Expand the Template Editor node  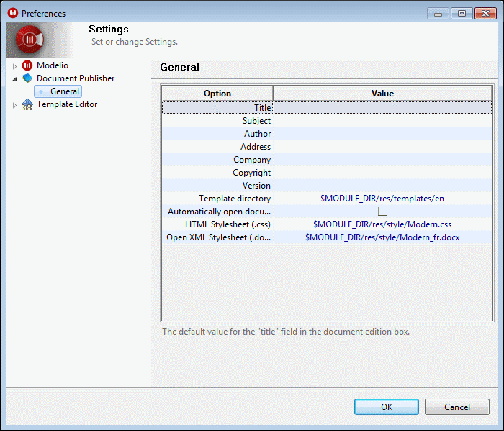[14, 105]
